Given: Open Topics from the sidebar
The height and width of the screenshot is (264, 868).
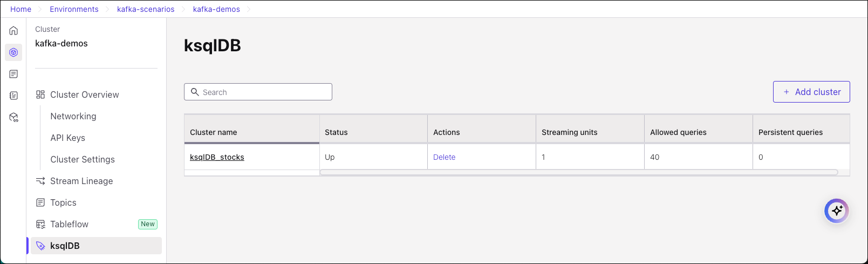Looking at the screenshot, I should [63, 202].
